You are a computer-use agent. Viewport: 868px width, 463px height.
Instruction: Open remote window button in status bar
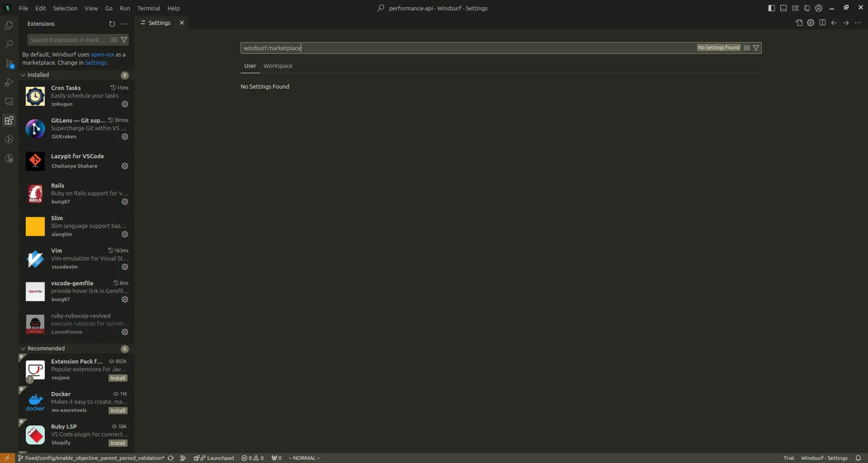(7, 458)
